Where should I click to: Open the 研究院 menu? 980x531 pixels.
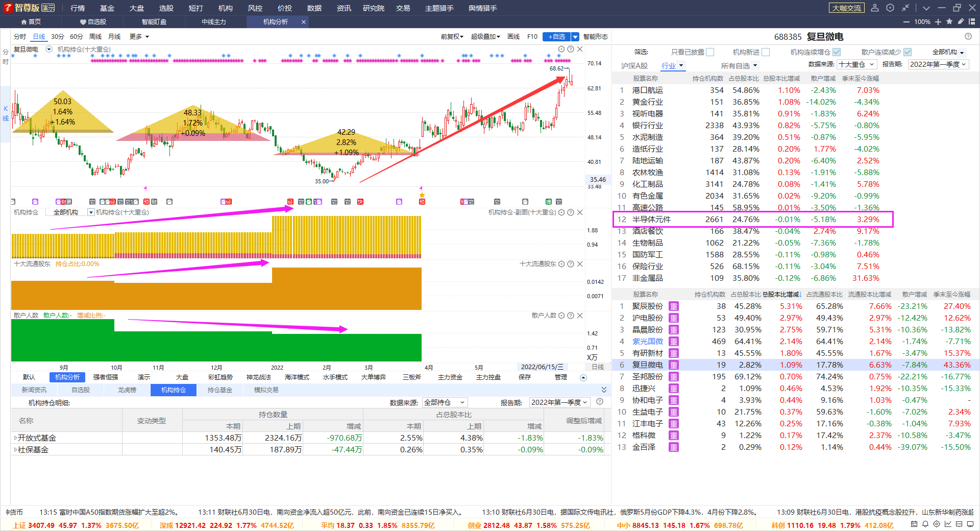point(374,8)
